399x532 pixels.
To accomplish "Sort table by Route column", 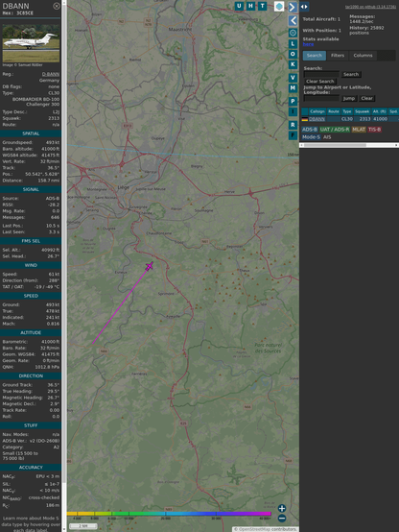I will point(334,111).
